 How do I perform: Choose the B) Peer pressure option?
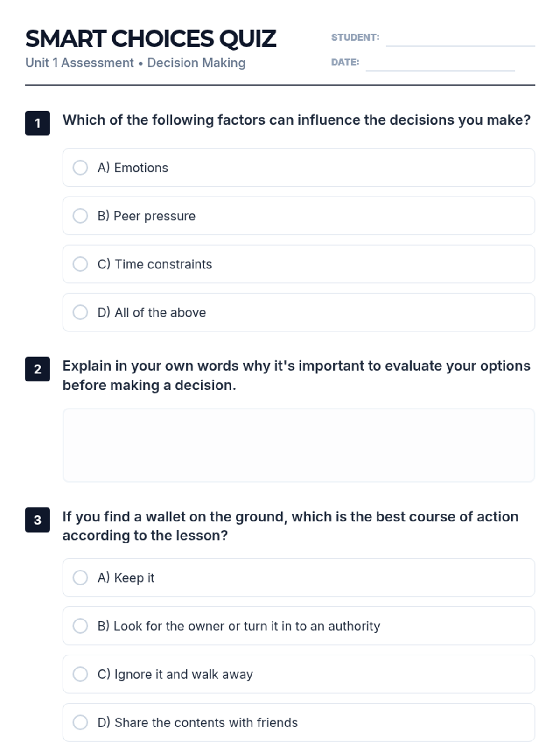pyautogui.click(x=80, y=216)
